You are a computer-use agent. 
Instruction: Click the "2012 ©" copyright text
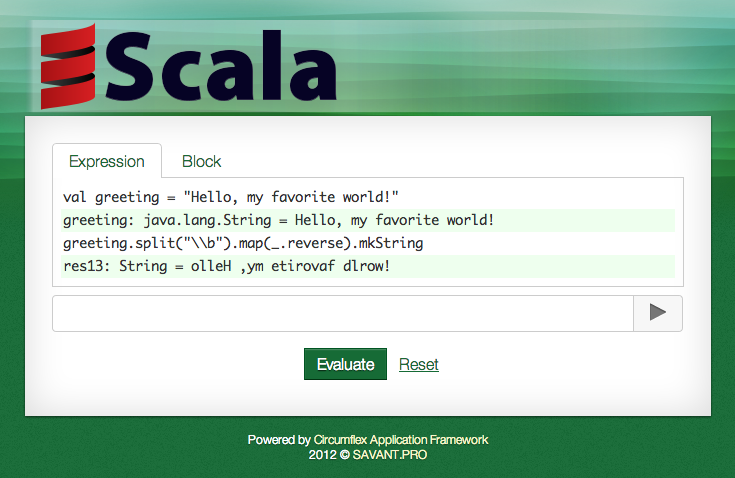click(x=329, y=454)
